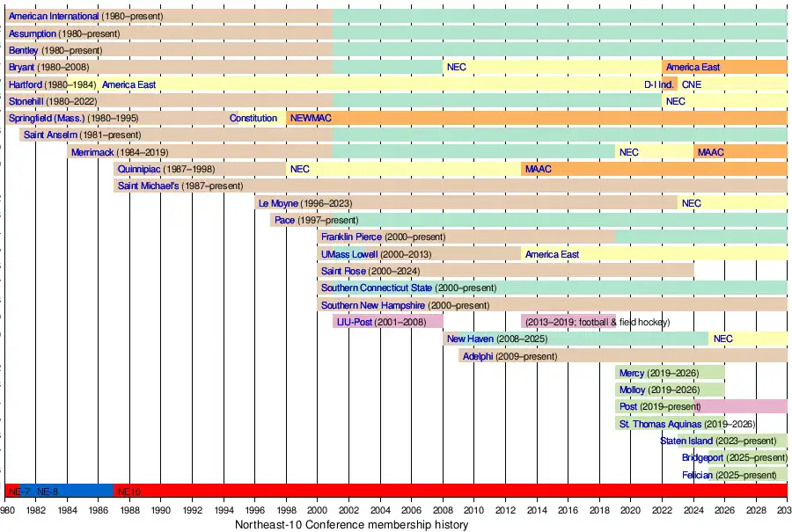The height and width of the screenshot is (532, 792).
Task: Click the NEWMAC conference link
Action: 311,119
